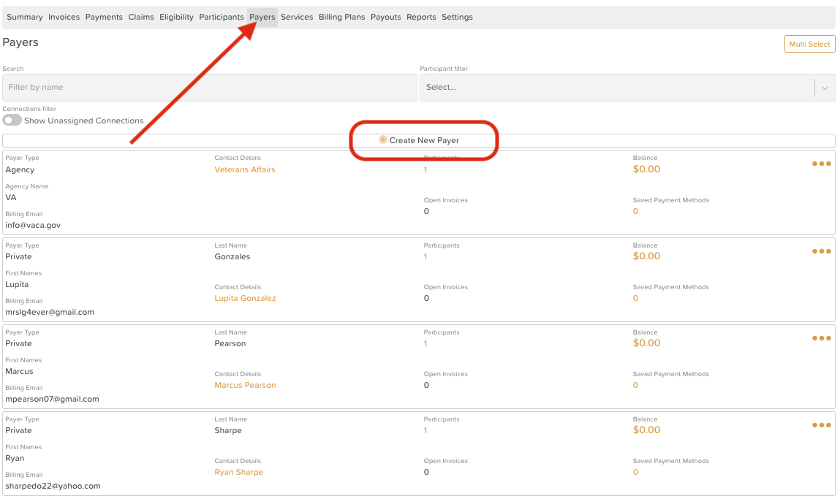The image size is (840, 504).
Task: Open the Billing Plans tab
Action: 341,17
